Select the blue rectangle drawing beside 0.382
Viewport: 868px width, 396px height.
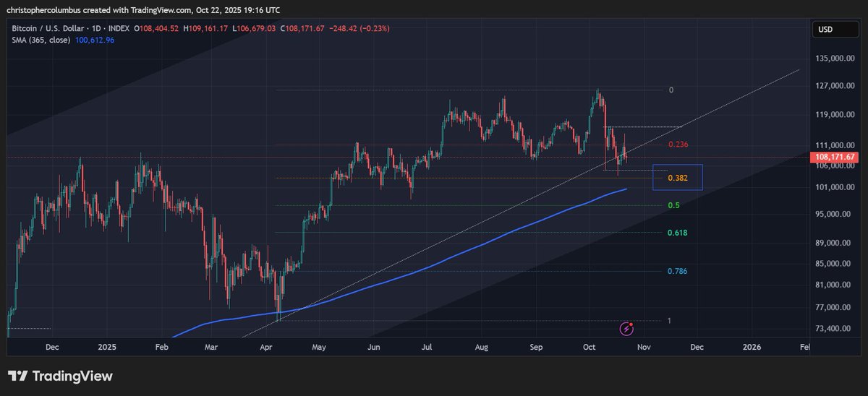[x=678, y=177]
